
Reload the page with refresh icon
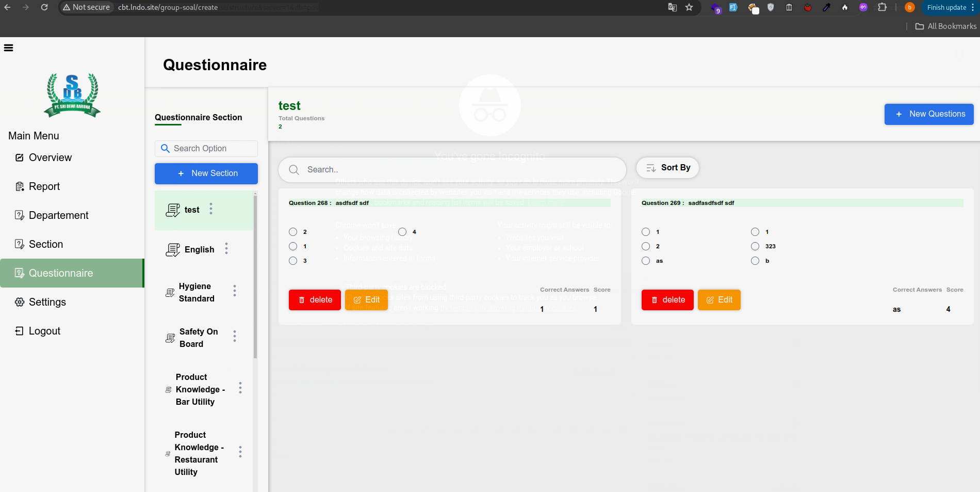pyautogui.click(x=44, y=7)
